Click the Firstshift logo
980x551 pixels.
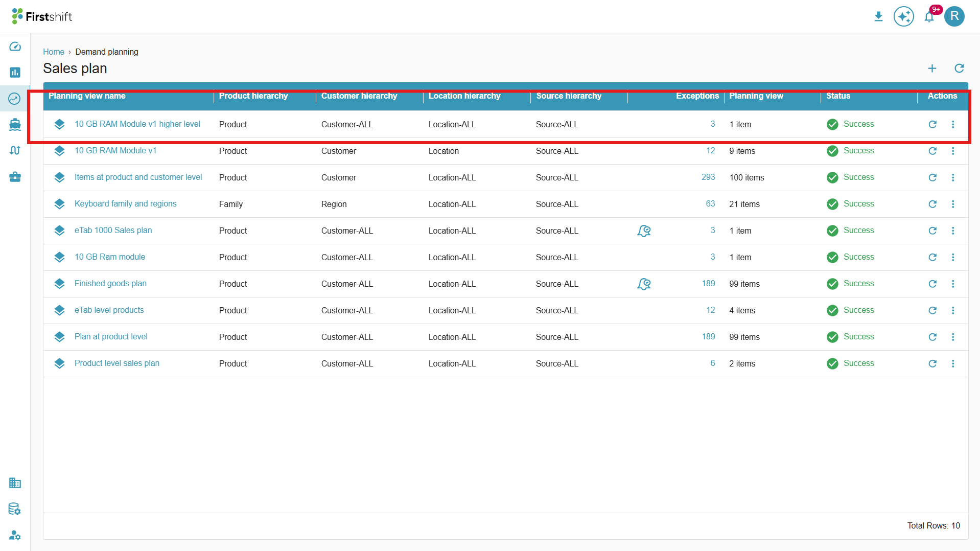coord(42,16)
